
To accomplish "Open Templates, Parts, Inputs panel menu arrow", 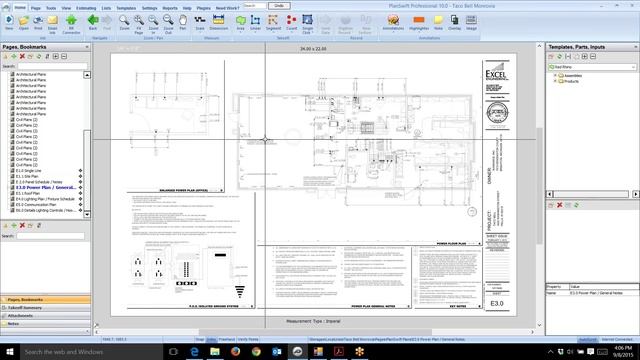I will tap(636, 47).
